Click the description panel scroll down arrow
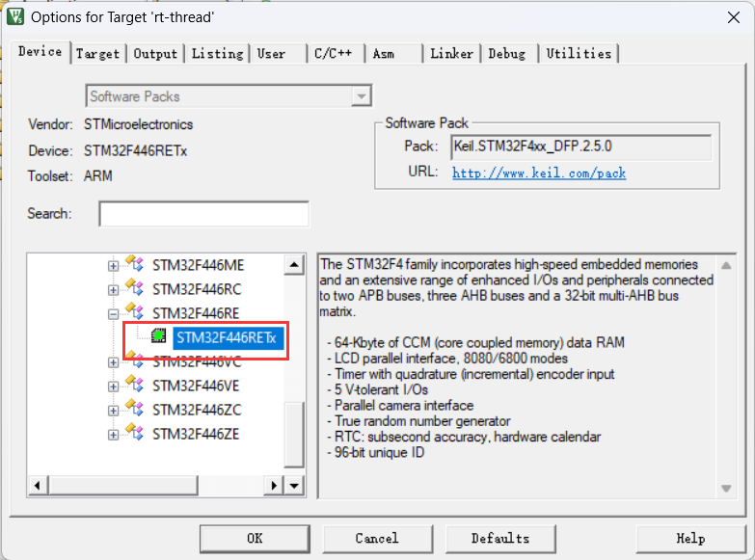Viewport: 755px width, 560px height. [x=726, y=489]
